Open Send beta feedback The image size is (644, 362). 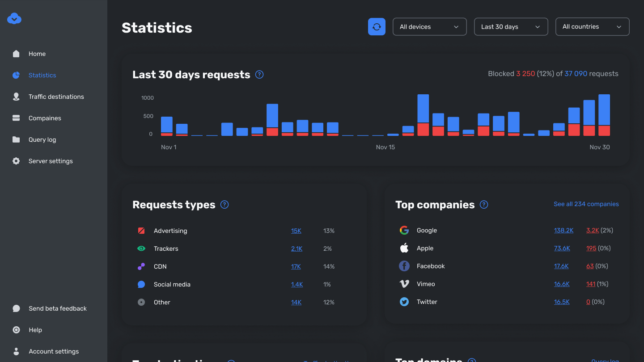pos(57,308)
